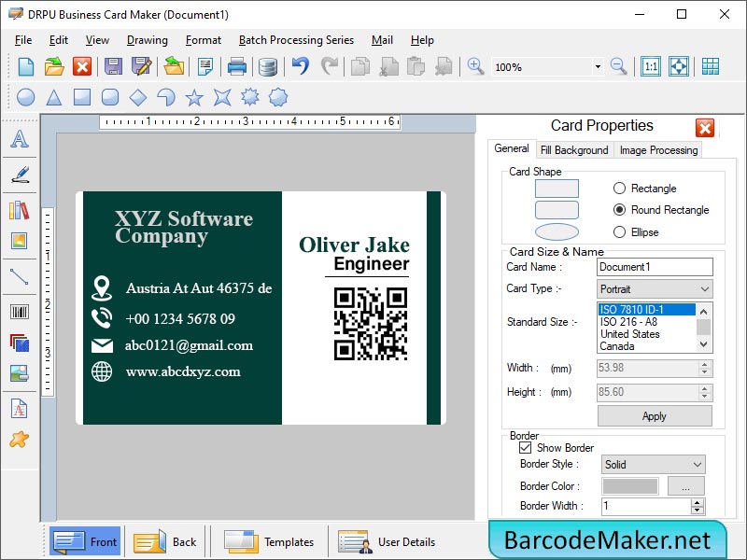This screenshot has height=560, width=747.
Task: Click the Border Color swatch
Action: [x=628, y=485]
